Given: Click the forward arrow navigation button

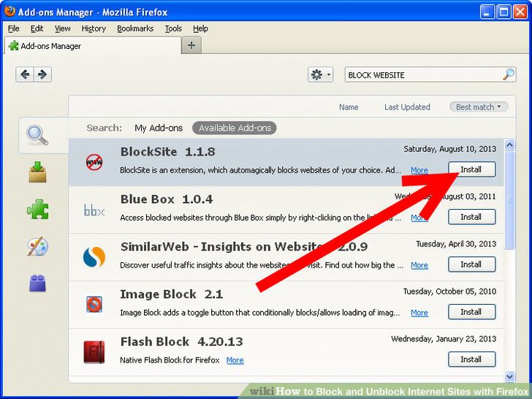Looking at the screenshot, I should (x=42, y=75).
